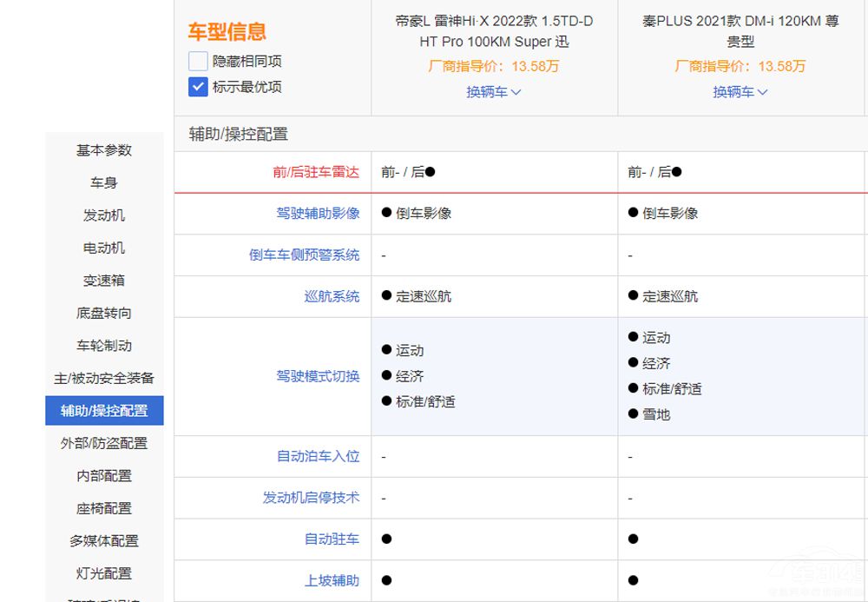
Task: Open the 前/后驻车雷达 parameter link
Action: pos(315,172)
